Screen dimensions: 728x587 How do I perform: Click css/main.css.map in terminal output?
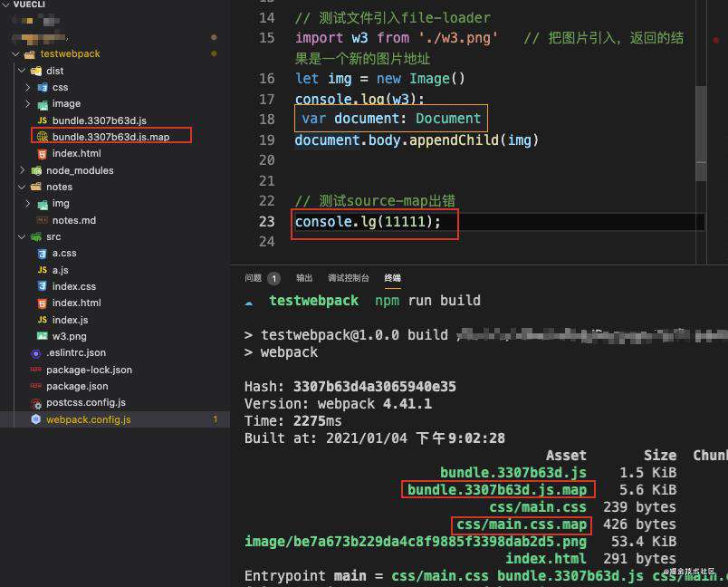tap(522, 524)
